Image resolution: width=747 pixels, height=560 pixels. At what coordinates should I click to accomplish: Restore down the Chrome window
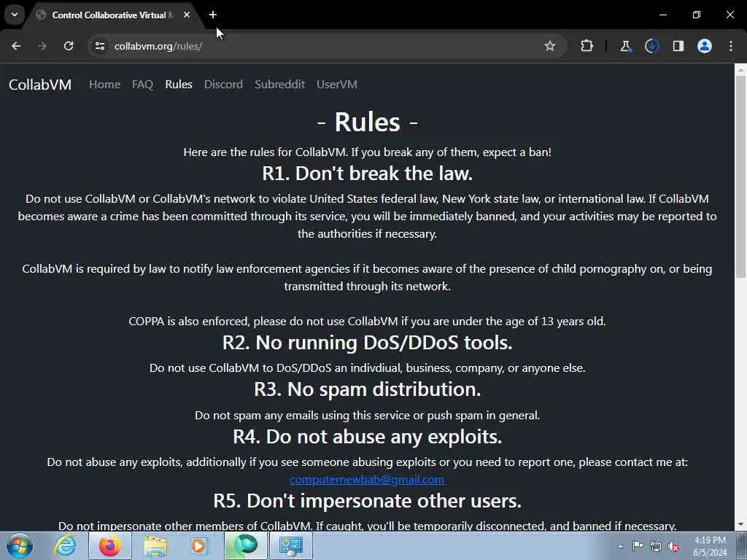point(697,15)
